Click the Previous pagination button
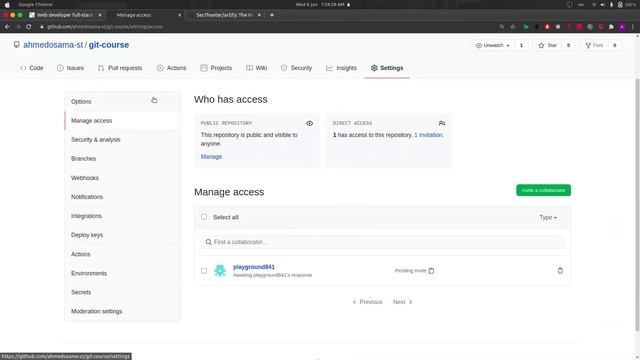Viewport: 640px width, 360px height. click(x=367, y=302)
